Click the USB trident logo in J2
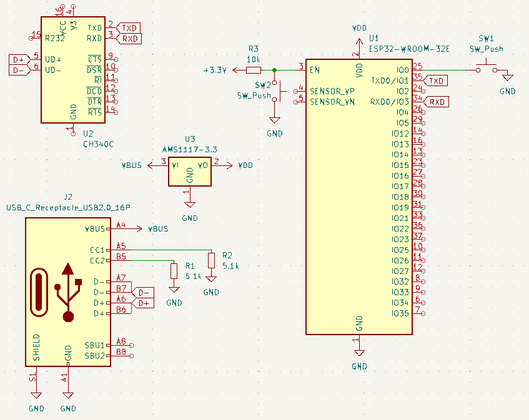 69,292
